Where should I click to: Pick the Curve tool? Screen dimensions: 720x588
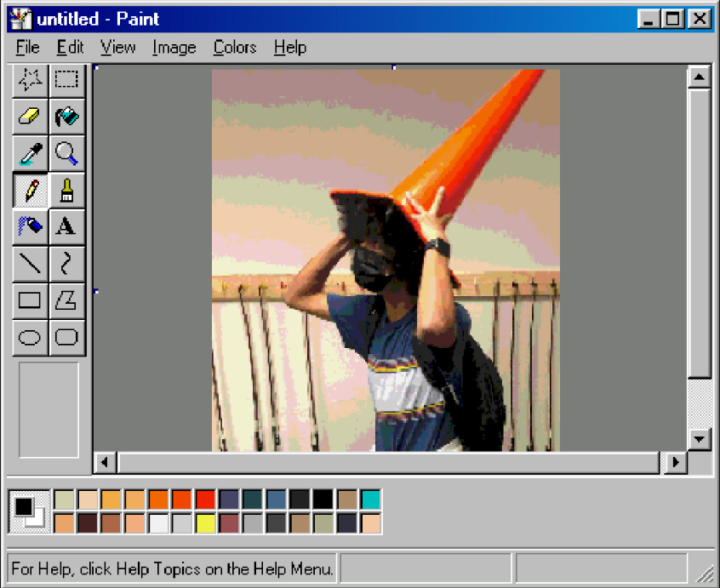[x=66, y=263]
